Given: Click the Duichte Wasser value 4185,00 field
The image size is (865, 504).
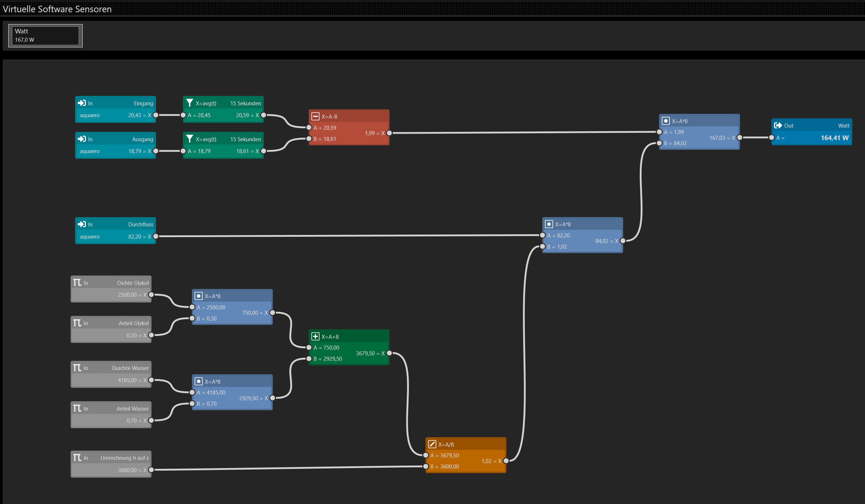Looking at the screenshot, I should point(127,380).
